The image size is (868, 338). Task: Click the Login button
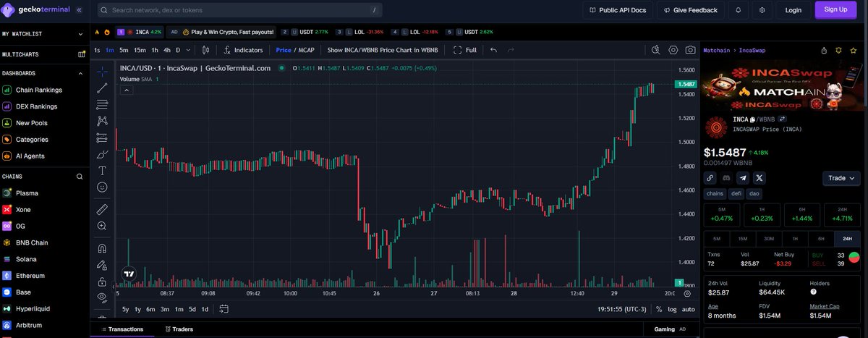793,10
